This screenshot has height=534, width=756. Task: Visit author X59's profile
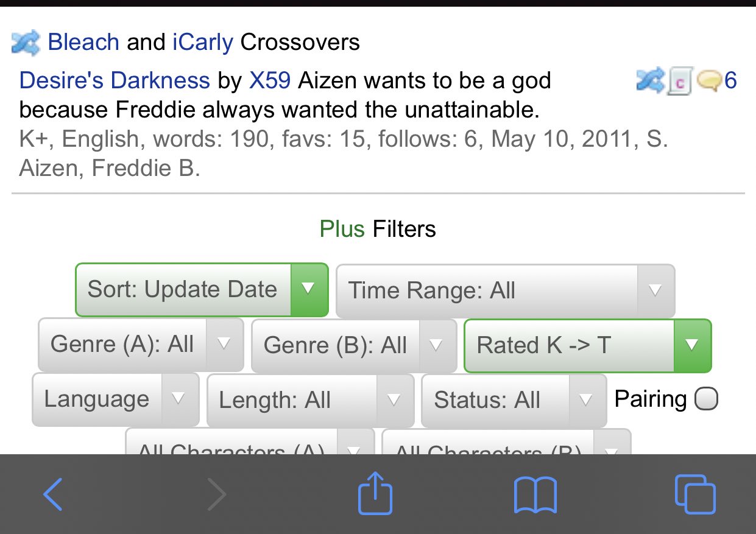coord(269,80)
